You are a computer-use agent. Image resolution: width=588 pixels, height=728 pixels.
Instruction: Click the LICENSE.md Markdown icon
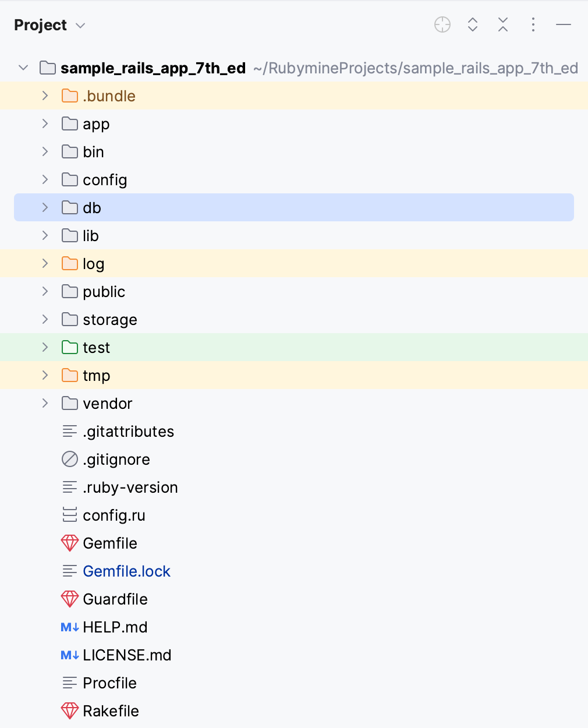(x=69, y=655)
